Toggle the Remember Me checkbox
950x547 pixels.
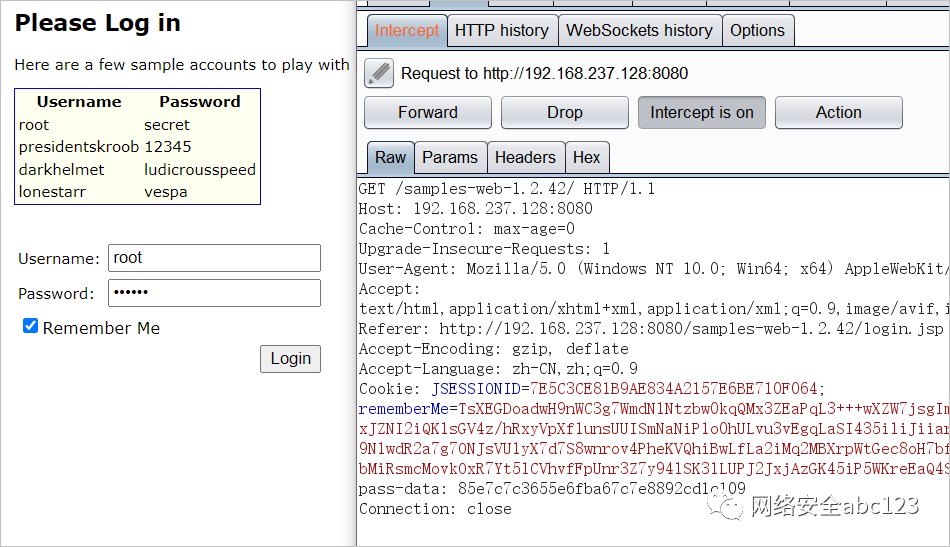30,326
